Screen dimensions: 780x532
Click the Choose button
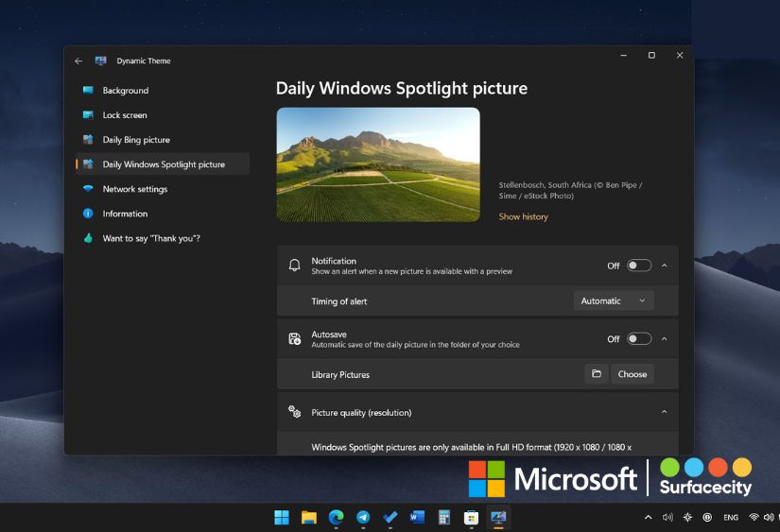pos(632,374)
